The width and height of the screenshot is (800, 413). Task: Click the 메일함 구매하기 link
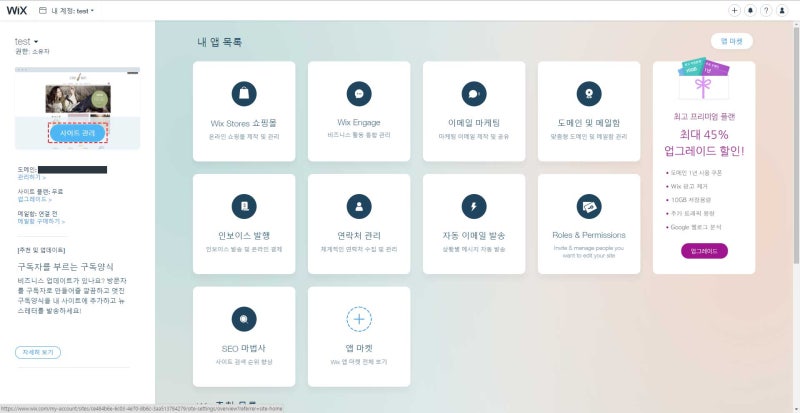click(x=41, y=222)
